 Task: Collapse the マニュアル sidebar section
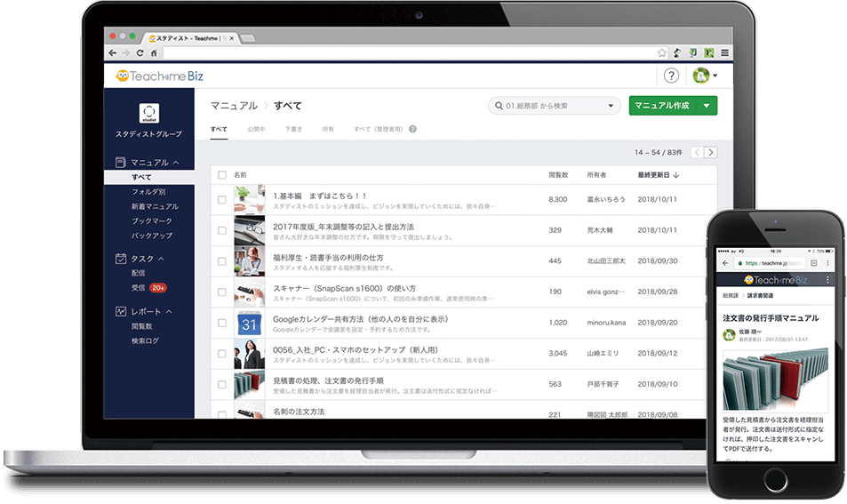pos(176,163)
